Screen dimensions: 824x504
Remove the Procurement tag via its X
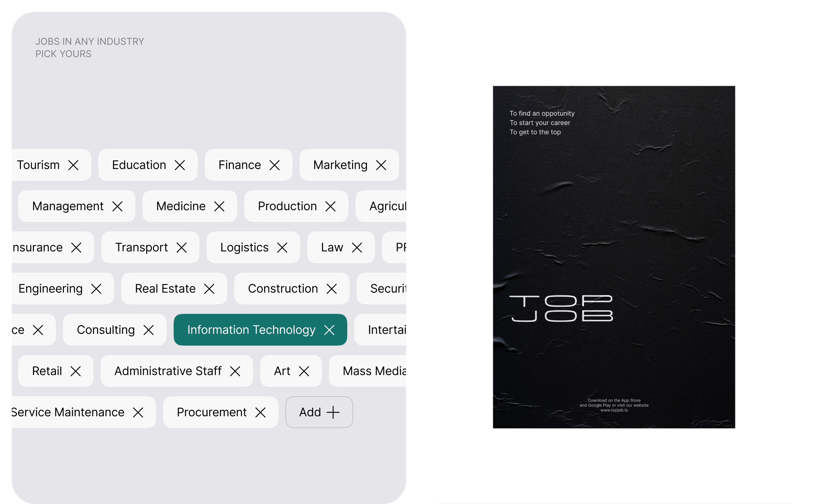click(260, 412)
